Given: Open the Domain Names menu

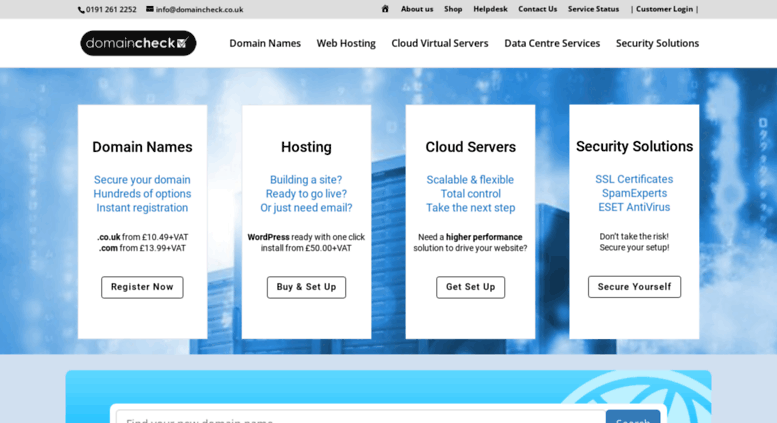Looking at the screenshot, I should tap(265, 43).
